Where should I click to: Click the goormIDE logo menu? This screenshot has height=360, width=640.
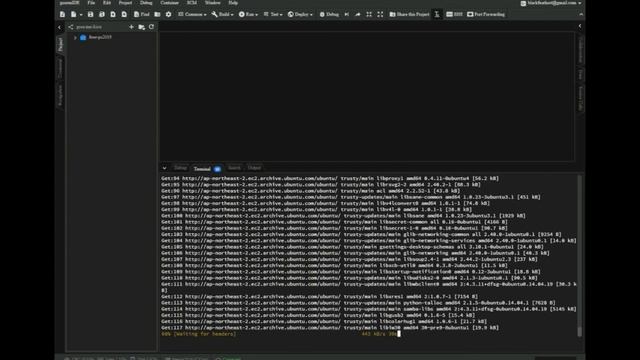(69, 3)
